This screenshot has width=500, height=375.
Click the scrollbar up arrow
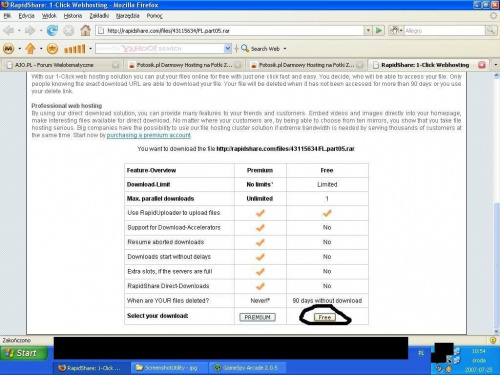coord(496,76)
